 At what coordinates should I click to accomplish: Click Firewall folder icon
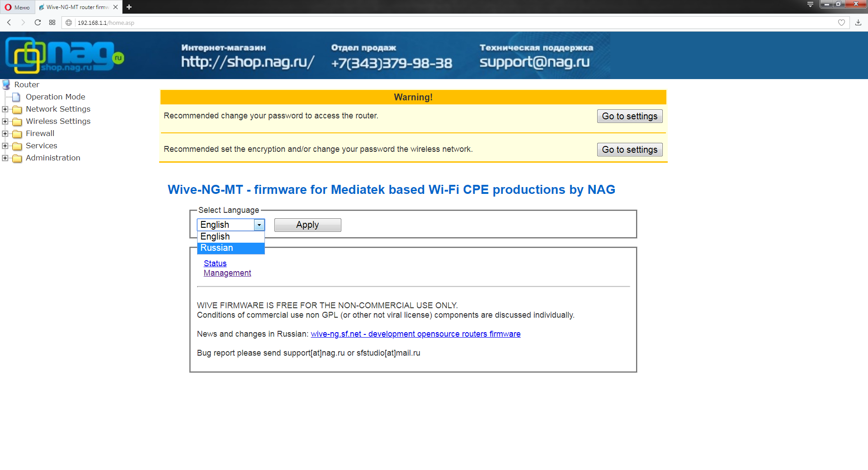point(17,134)
